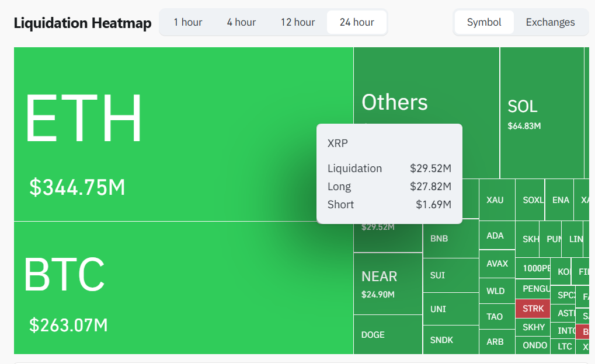Click the tooltip Long value $27.82M
The height and width of the screenshot is (364, 595).
click(430, 187)
